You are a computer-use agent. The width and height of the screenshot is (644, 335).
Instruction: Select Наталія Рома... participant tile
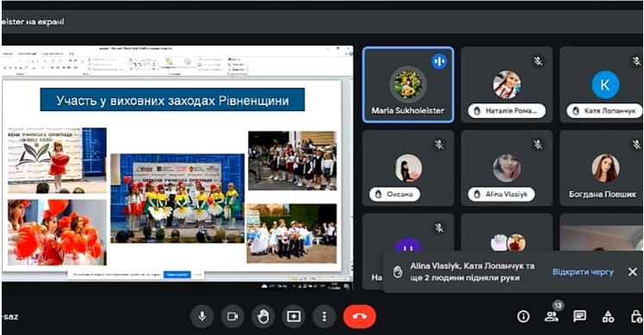pyautogui.click(x=507, y=84)
